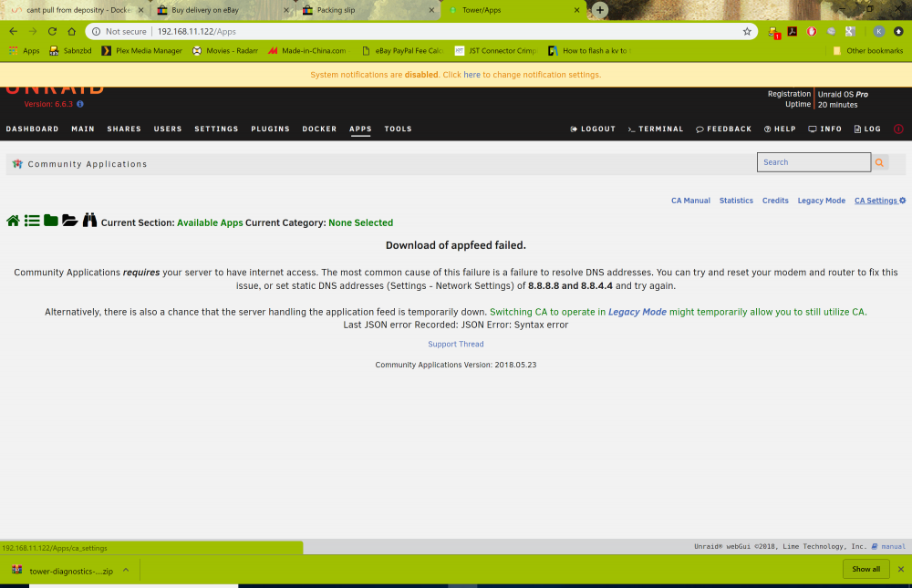Screen dimensions: 912x588
Task: Reload the page with refresh icon
Action: click(x=52, y=31)
